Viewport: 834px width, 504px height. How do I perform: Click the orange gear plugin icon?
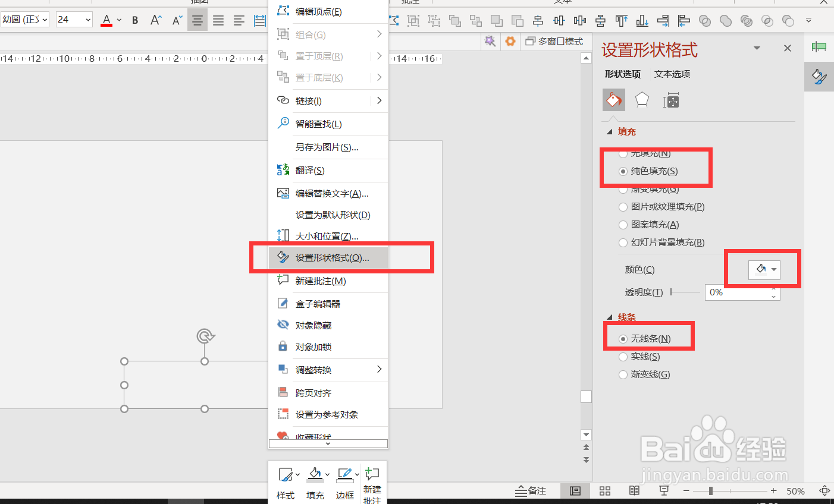510,41
